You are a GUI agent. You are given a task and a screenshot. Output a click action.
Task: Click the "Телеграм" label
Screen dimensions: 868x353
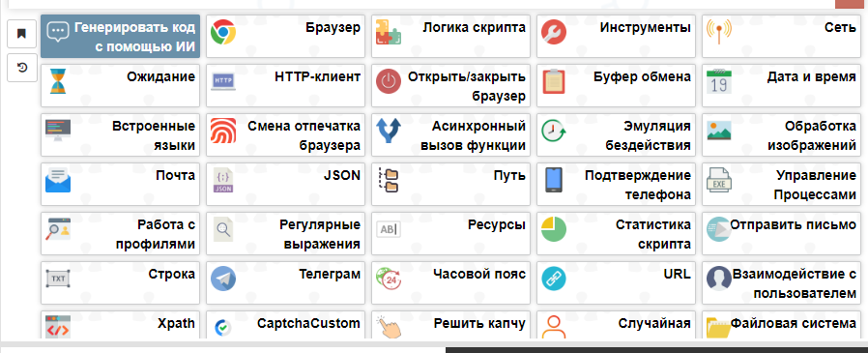point(330,274)
